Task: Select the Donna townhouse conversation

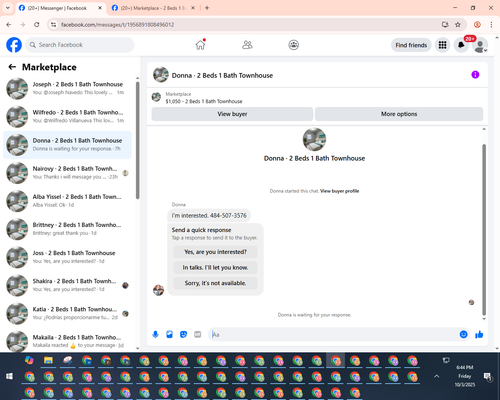Action: [67, 145]
